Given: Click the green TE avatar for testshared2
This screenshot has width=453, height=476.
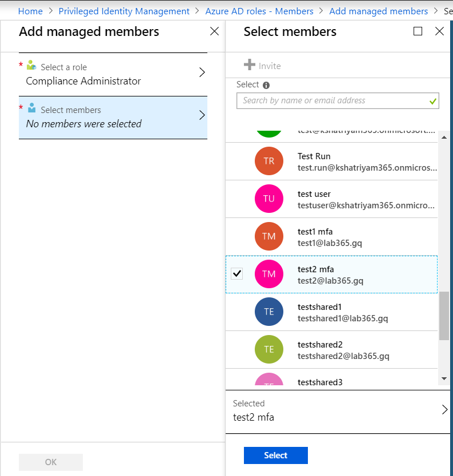Looking at the screenshot, I should 269,349.
